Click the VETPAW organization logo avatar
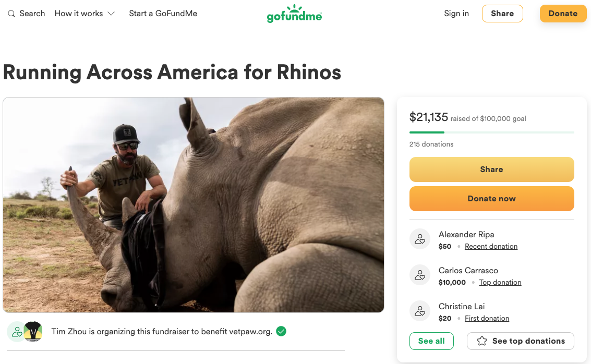Screen dimensions: 591x364 coord(33,332)
